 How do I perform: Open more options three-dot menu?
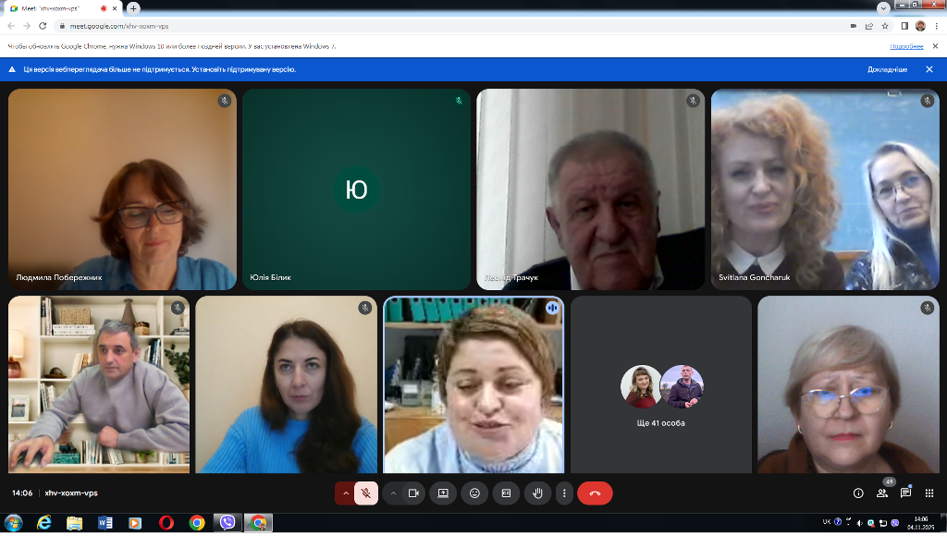[x=564, y=493]
